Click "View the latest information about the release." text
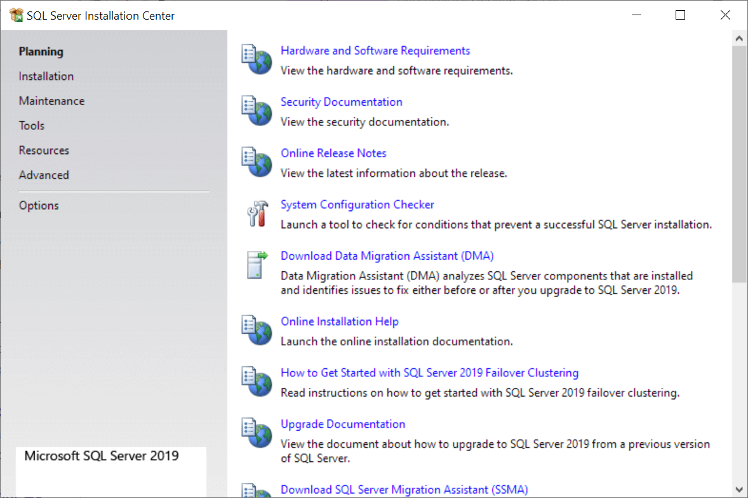Viewport: 750px width, 499px height. pyautogui.click(x=394, y=173)
